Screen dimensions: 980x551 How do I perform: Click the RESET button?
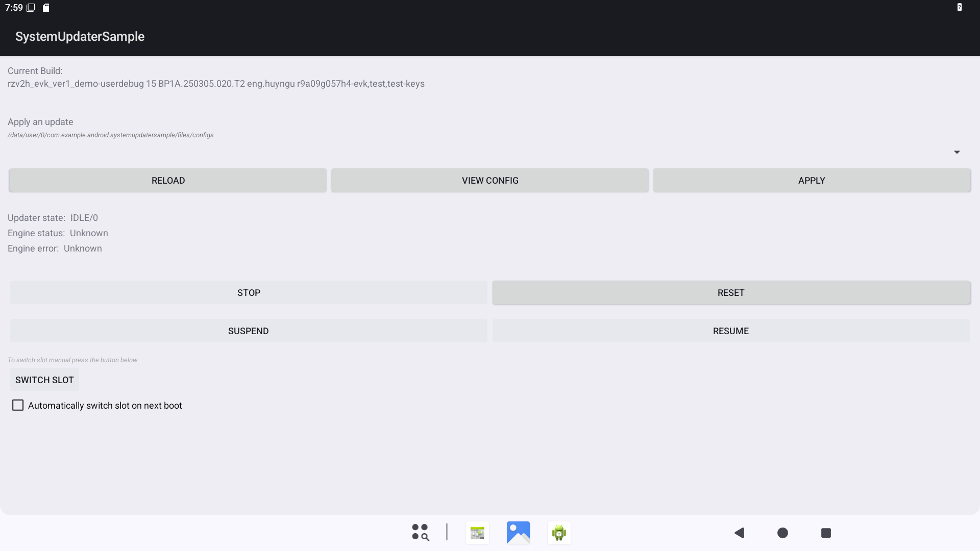pyautogui.click(x=731, y=293)
